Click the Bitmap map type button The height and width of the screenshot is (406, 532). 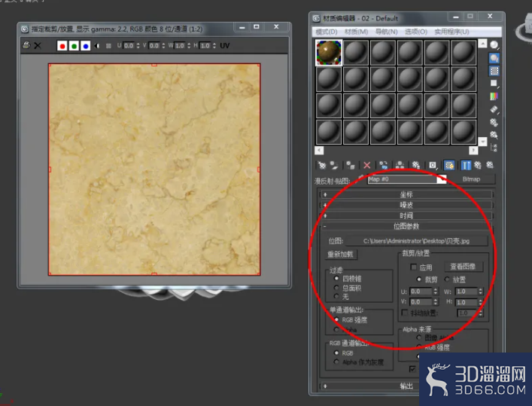click(x=471, y=179)
